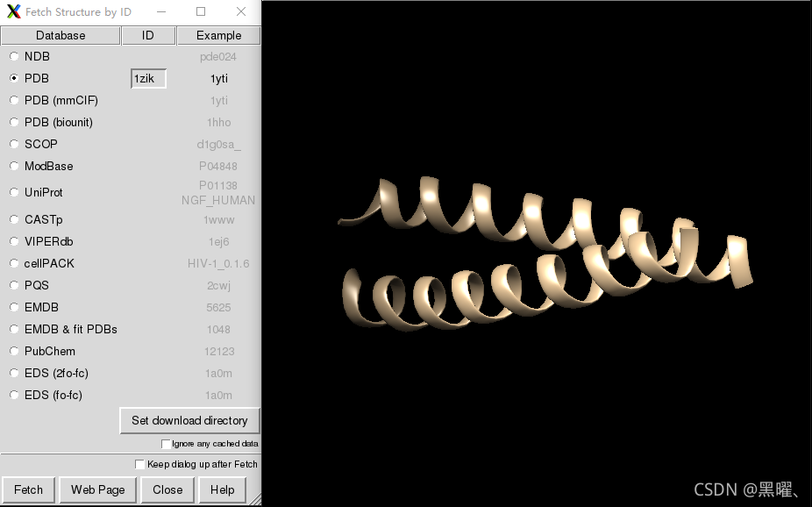Select the UniProt database radio button

(x=14, y=192)
